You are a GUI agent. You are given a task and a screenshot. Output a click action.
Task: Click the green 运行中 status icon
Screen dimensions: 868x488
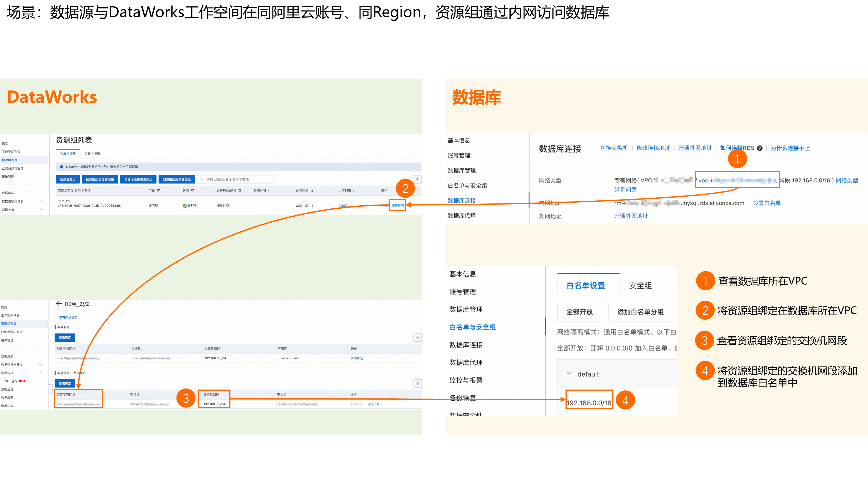[x=185, y=205]
